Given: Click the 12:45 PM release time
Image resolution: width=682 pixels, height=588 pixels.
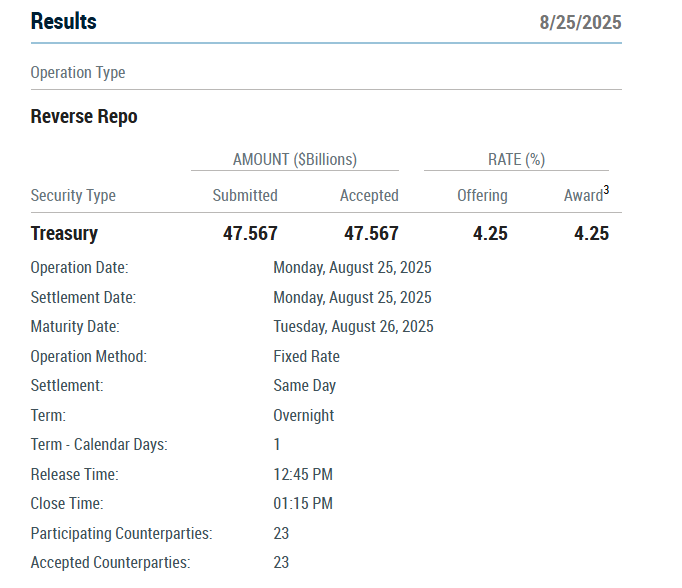Looking at the screenshot, I should (x=302, y=475).
